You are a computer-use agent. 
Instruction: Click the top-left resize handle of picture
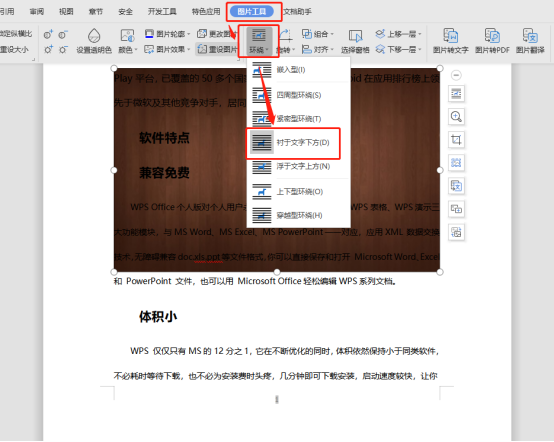pyautogui.click(x=114, y=68)
